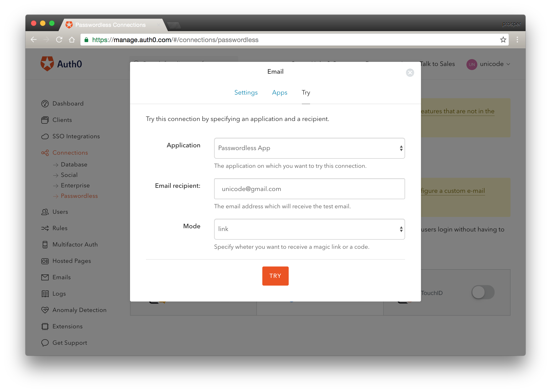This screenshot has height=392, width=551.
Task: Click the Multifactor Auth phone icon
Action: click(45, 244)
